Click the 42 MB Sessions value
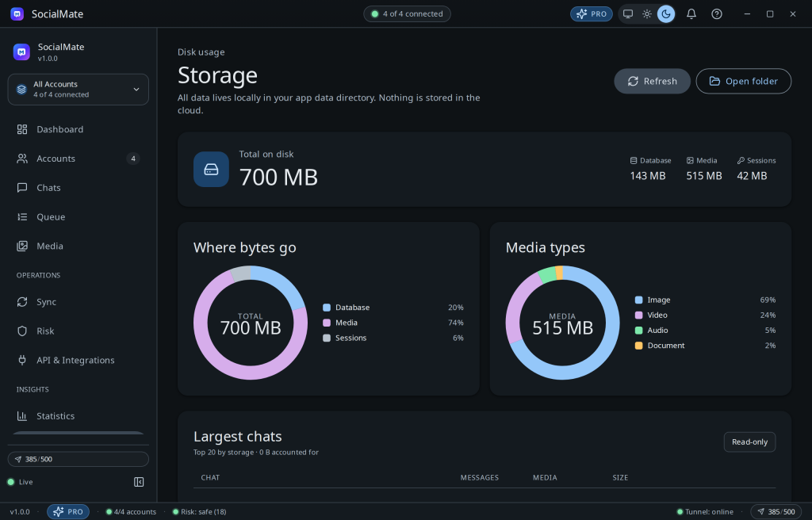812x520 pixels. tap(752, 176)
